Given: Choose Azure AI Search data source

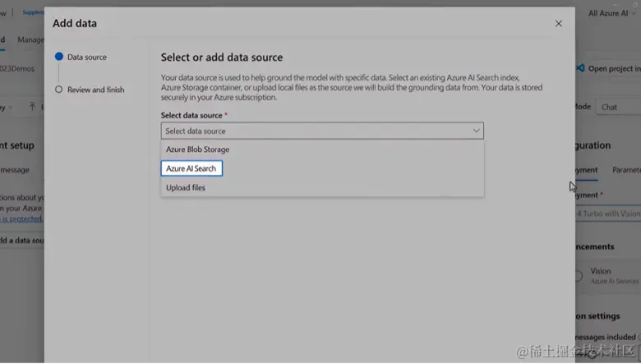Looking at the screenshot, I should point(191,168).
